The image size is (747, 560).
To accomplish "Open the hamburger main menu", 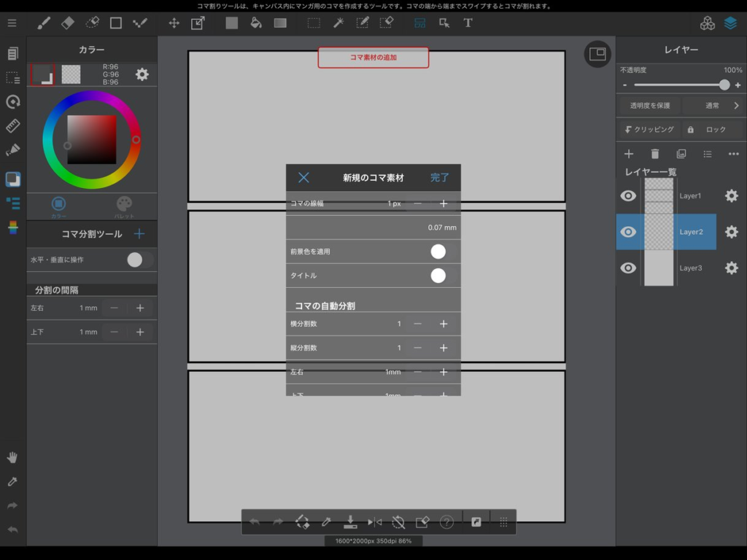I will 12,23.
